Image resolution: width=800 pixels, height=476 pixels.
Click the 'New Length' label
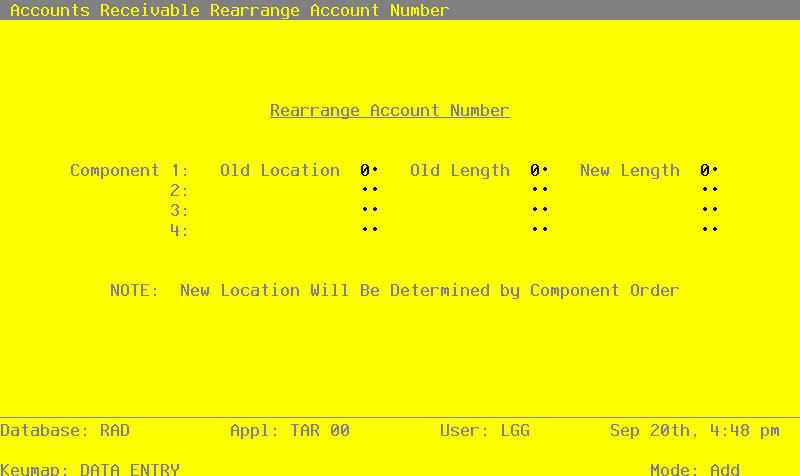[x=630, y=170]
